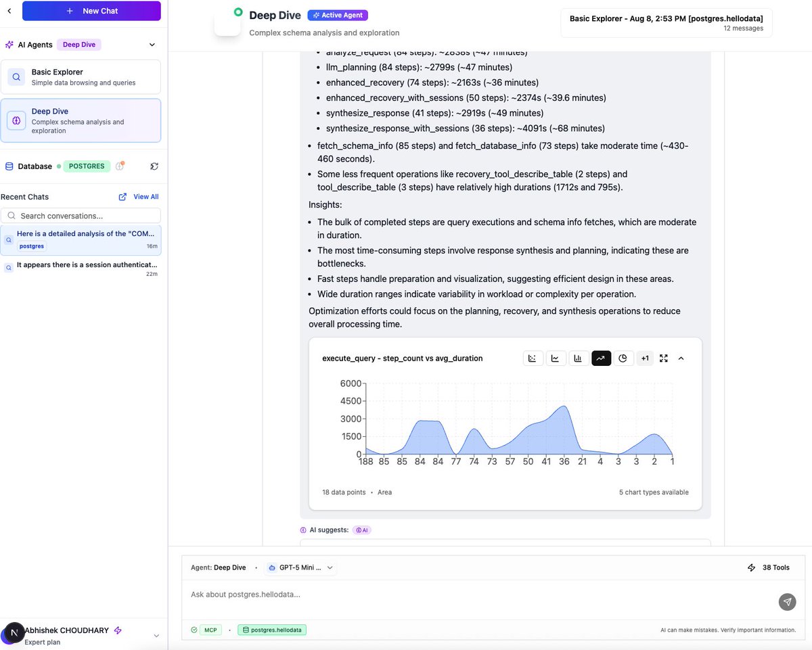Image resolution: width=812 pixels, height=650 pixels.
Task: Click the 'Insights:' heading in response
Action: click(325, 204)
